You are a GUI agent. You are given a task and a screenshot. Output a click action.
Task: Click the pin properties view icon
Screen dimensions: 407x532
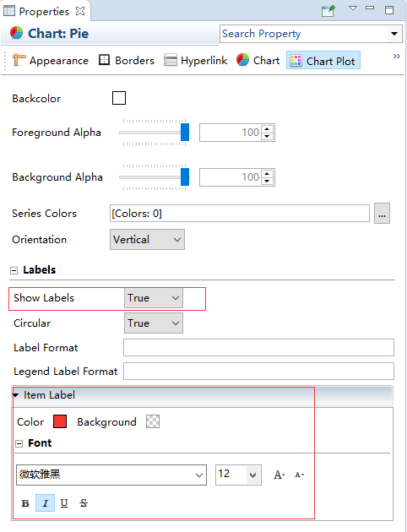[328, 11]
